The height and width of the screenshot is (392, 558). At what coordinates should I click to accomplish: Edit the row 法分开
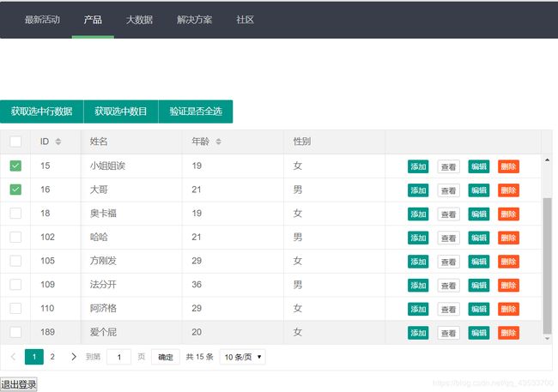pos(479,286)
